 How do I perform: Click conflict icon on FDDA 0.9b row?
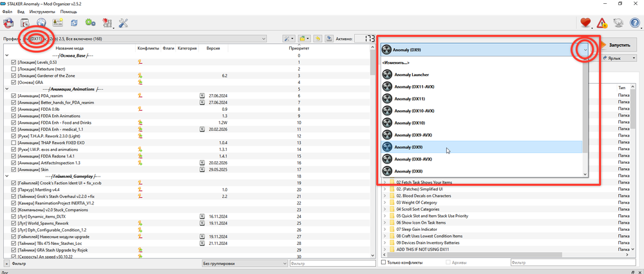140,109
